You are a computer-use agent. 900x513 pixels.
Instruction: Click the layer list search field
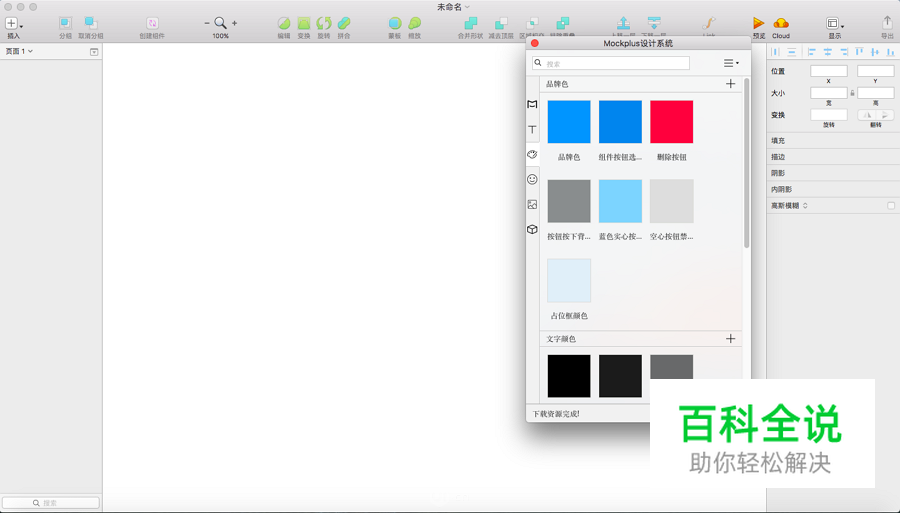pos(51,503)
